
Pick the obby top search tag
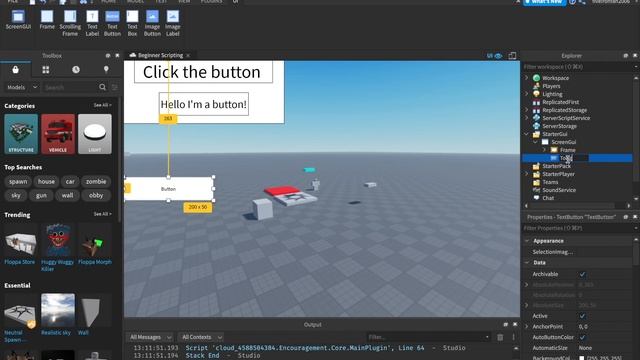pos(96,195)
